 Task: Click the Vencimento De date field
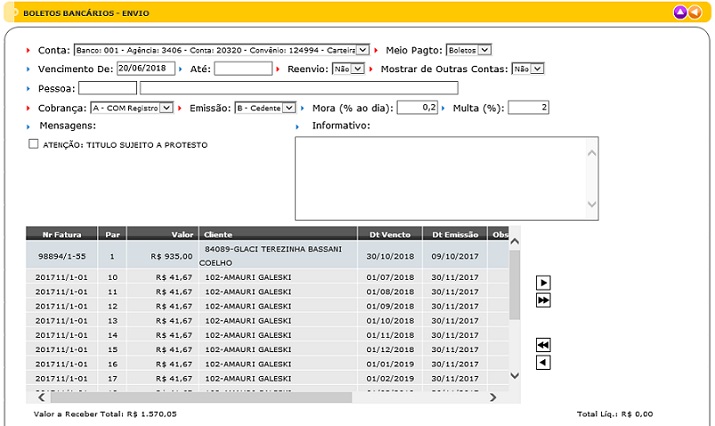tap(145, 69)
